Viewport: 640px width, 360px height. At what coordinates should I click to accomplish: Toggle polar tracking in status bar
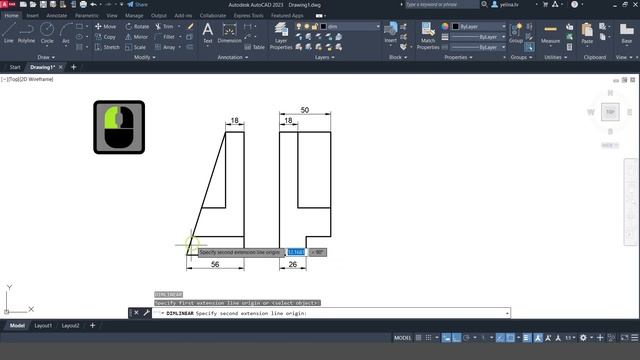coord(467,338)
